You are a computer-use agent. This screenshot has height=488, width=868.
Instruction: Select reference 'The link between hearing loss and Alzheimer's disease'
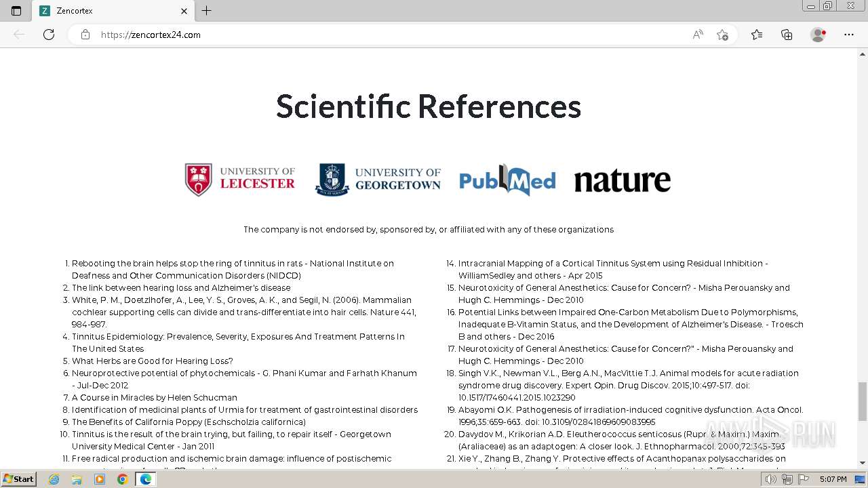coord(181,288)
